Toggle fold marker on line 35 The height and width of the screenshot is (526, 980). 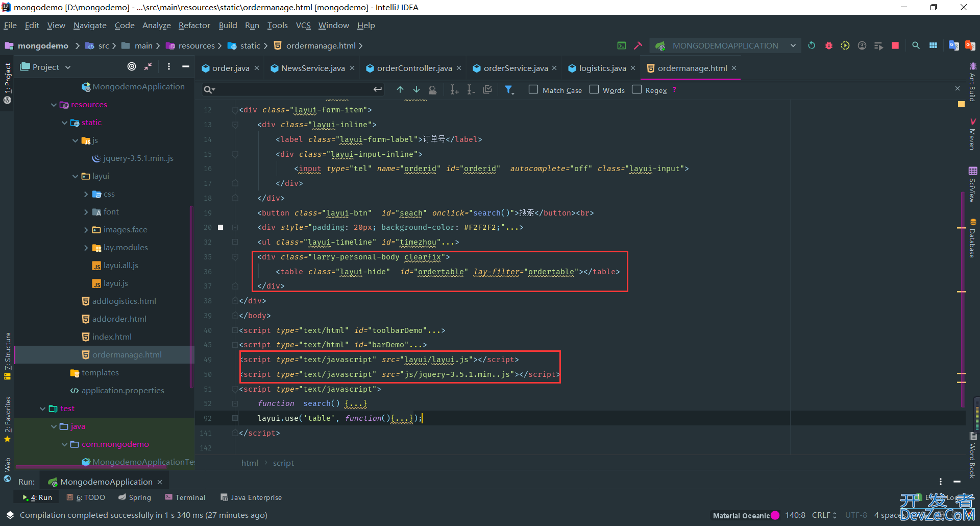(235, 257)
